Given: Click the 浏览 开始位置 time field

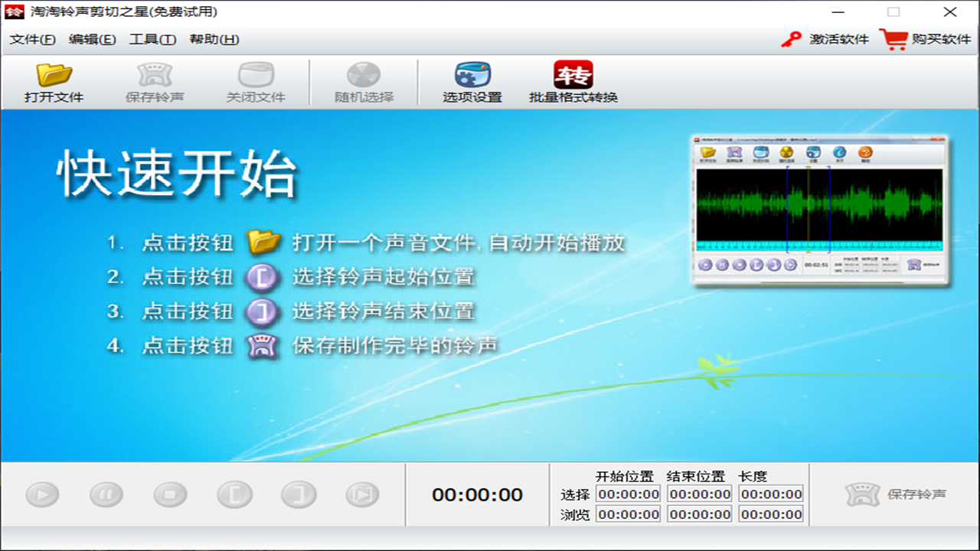Looking at the screenshot, I should coord(629,515).
